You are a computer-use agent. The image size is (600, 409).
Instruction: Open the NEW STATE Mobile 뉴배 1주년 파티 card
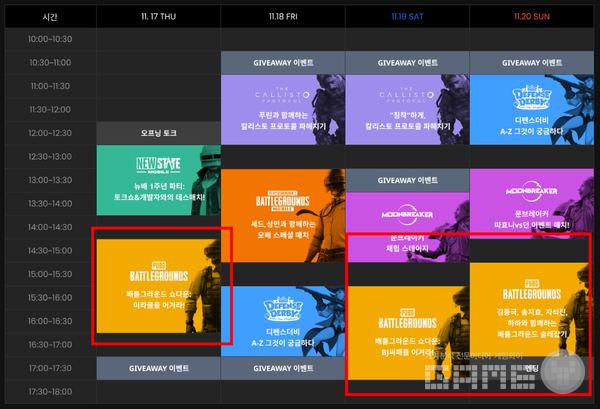point(158,180)
